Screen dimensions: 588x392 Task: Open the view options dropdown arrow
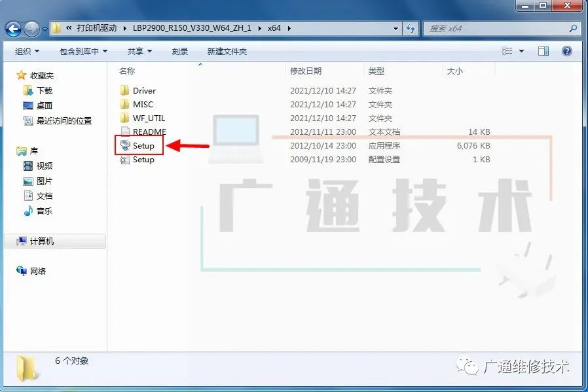(521, 51)
